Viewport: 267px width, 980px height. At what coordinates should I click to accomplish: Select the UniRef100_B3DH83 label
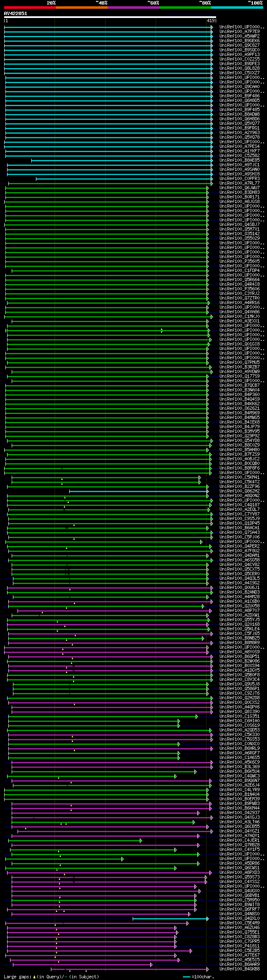[x=239, y=193]
